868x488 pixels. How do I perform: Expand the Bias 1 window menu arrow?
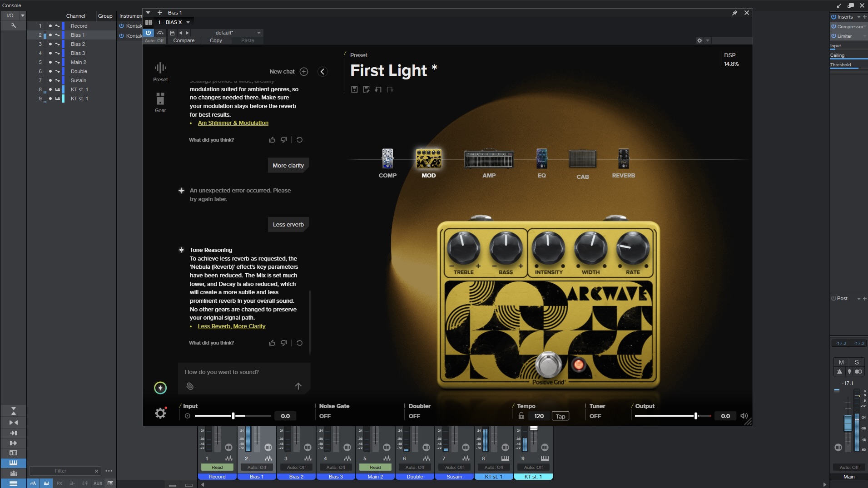[148, 13]
